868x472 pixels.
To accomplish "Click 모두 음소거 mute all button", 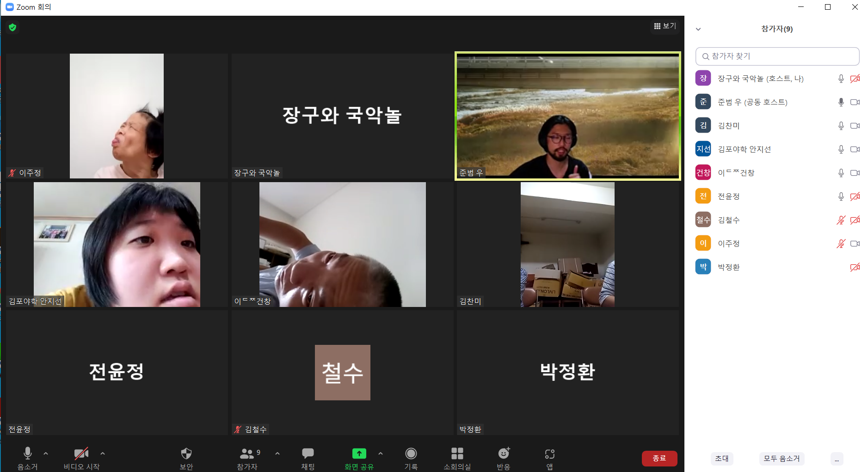I will click(x=782, y=459).
